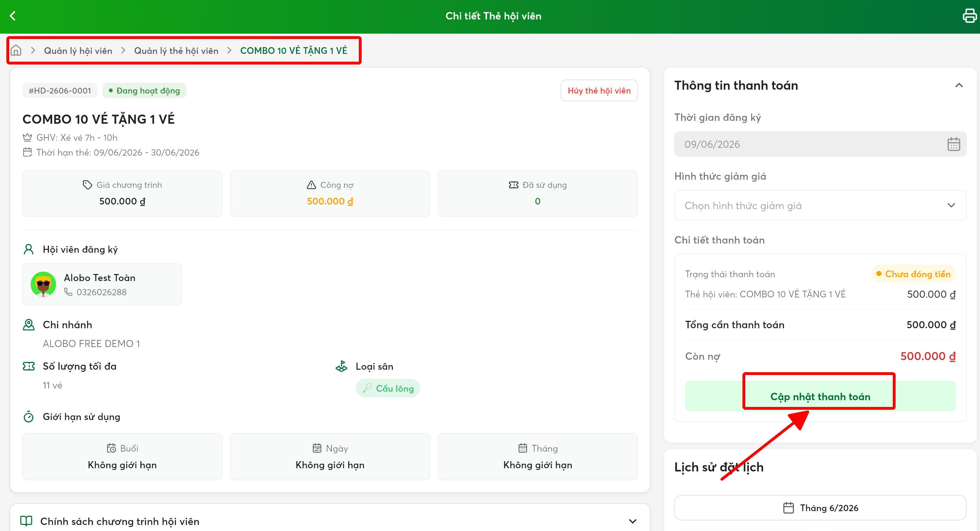Click Thẻ hội viên: COMBO 10 VÉ line
This screenshot has width=980, height=531.
click(765, 294)
